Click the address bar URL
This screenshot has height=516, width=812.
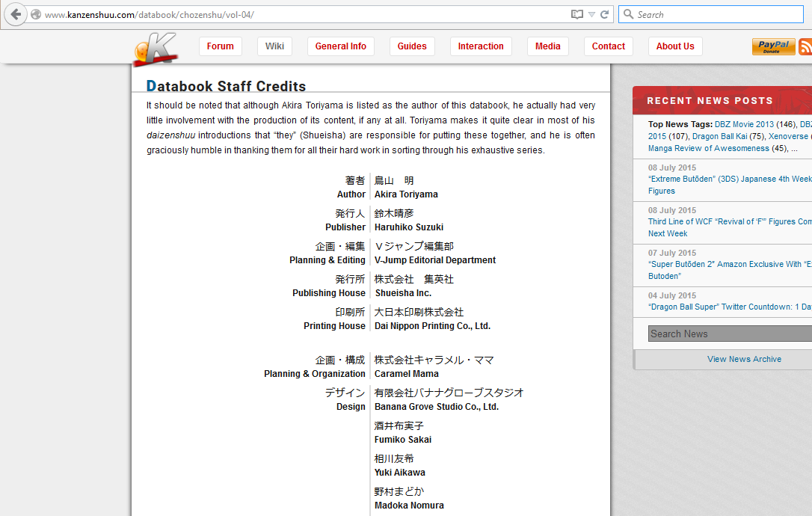click(x=149, y=14)
